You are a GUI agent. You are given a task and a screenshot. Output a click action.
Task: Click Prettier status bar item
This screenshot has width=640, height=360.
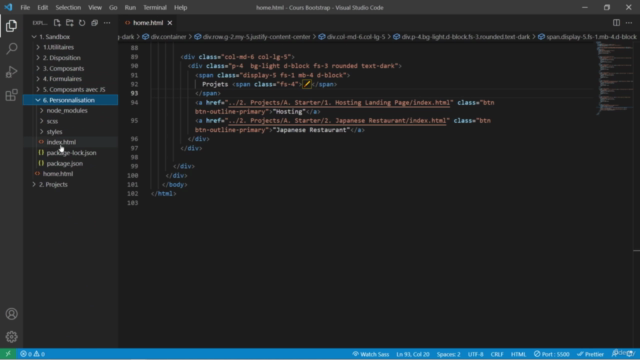coord(590,354)
